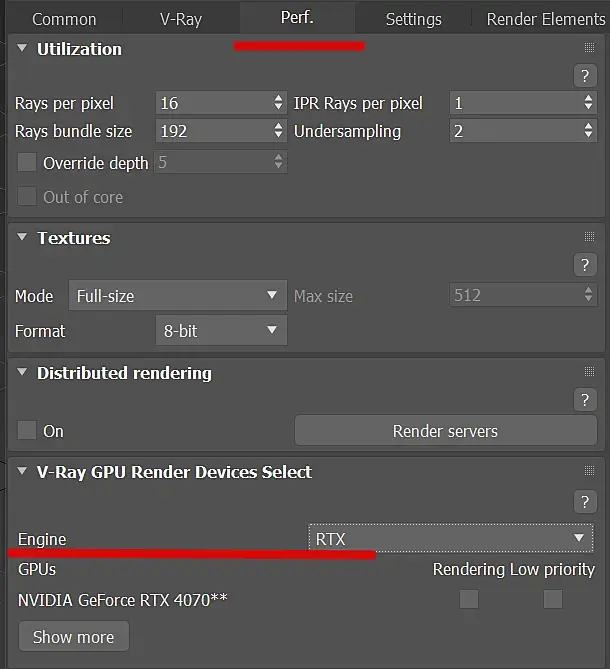
Task: Click the Rays per pixel value field
Action: pyautogui.click(x=221, y=103)
